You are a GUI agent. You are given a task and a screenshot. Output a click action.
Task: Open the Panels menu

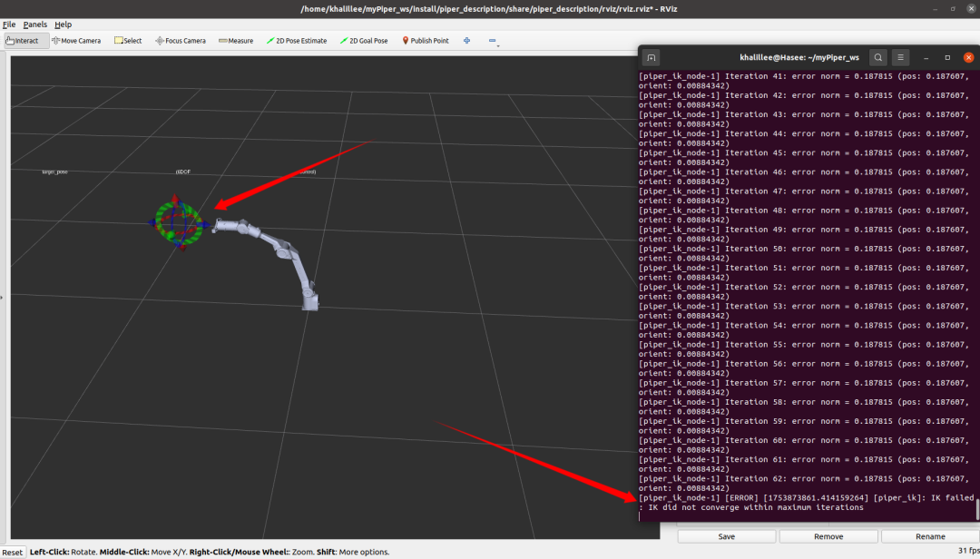click(x=35, y=25)
